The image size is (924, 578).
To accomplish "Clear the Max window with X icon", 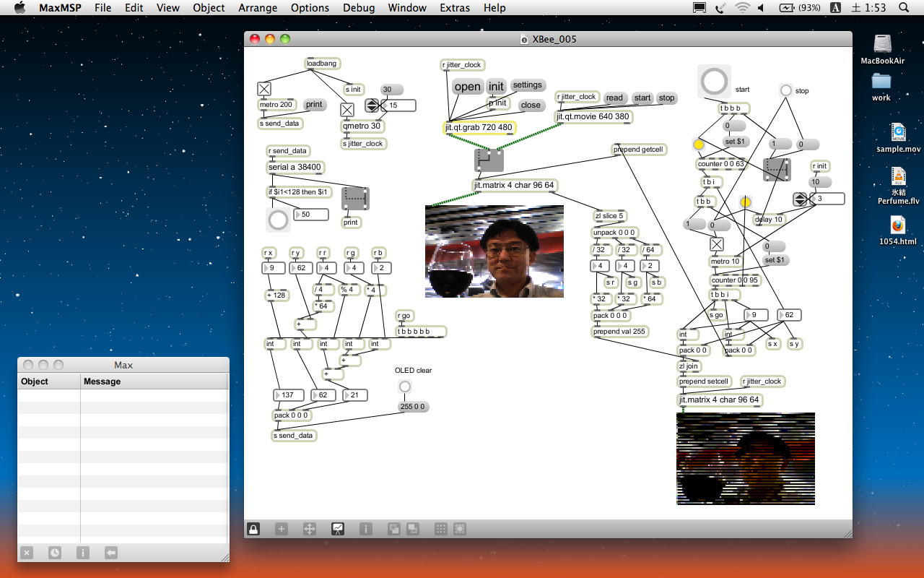I will 27,553.
